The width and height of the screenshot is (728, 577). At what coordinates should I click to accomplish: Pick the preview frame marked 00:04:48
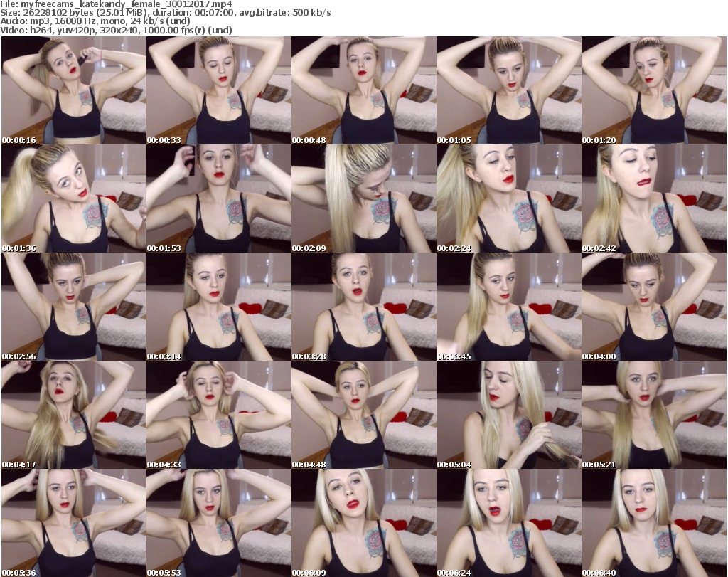coord(363,415)
